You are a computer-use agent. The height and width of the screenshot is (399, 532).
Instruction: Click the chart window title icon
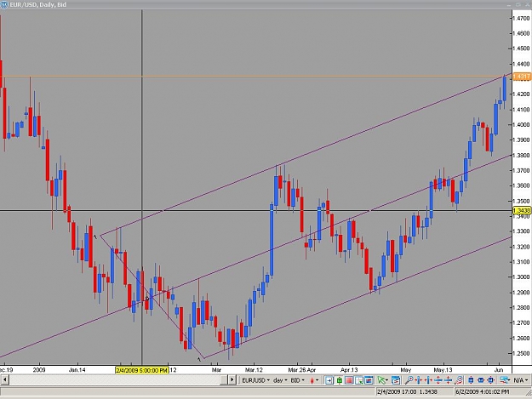click(x=3, y=5)
